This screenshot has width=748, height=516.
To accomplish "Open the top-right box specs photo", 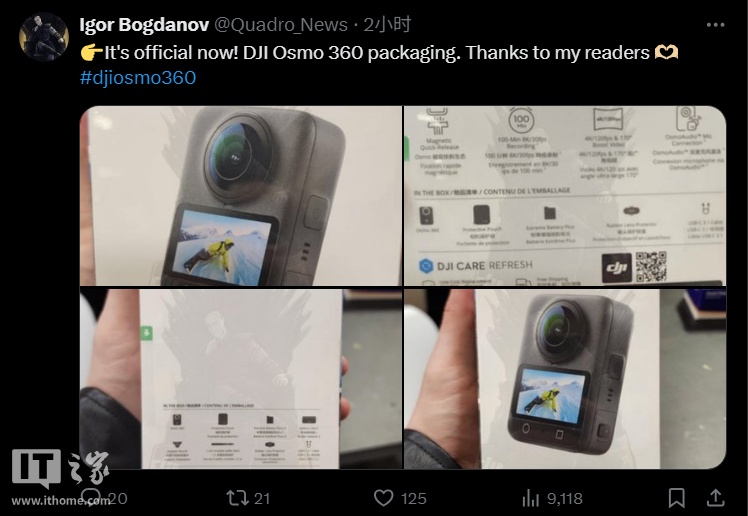I will tap(565, 196).
